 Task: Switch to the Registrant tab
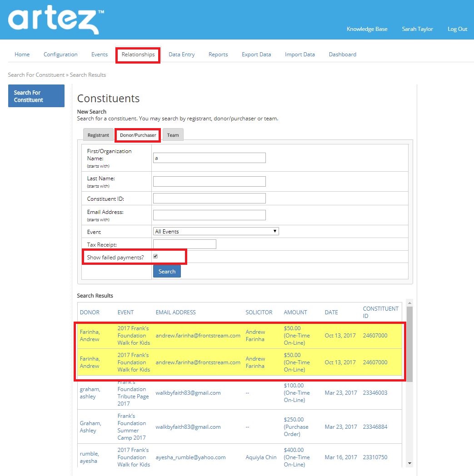point(98,135)
